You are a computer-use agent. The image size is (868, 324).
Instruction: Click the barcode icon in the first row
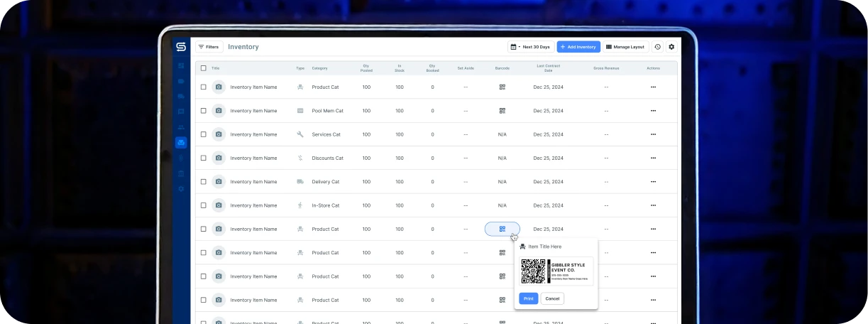click(502, 87)
